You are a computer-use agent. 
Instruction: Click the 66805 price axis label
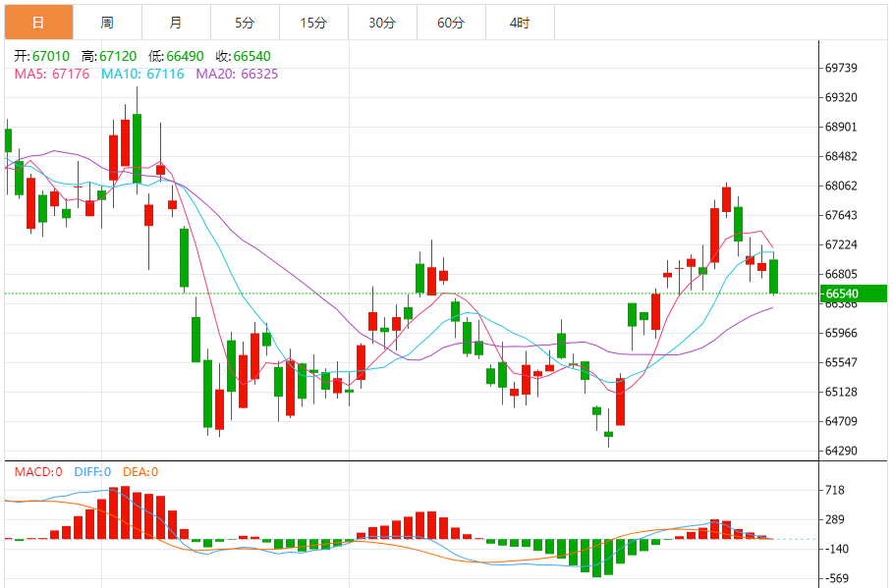[841, 274]
